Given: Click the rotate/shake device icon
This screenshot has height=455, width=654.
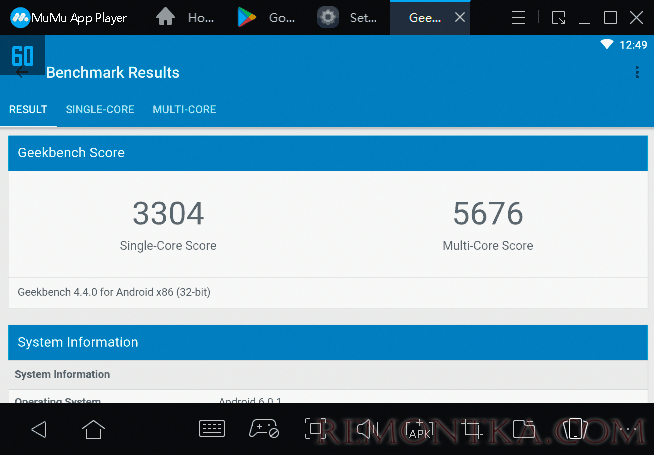Looking at the screenshot, I should click(x=575, y=429).
